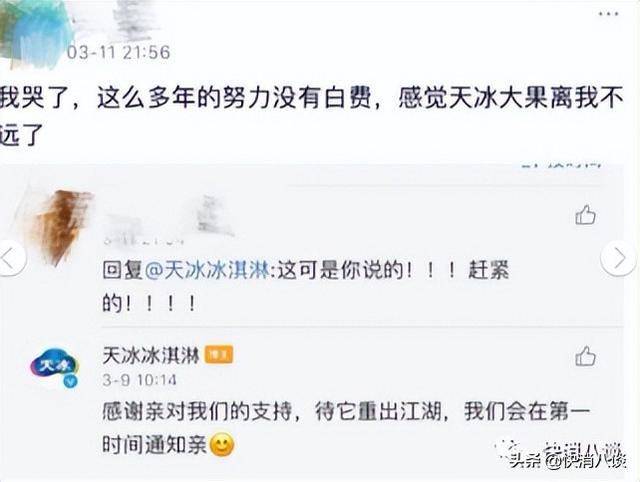640x482 pixels.
Task: Open the 天冰冰淇淋 username profile
Action: click(x=151, y=355)
